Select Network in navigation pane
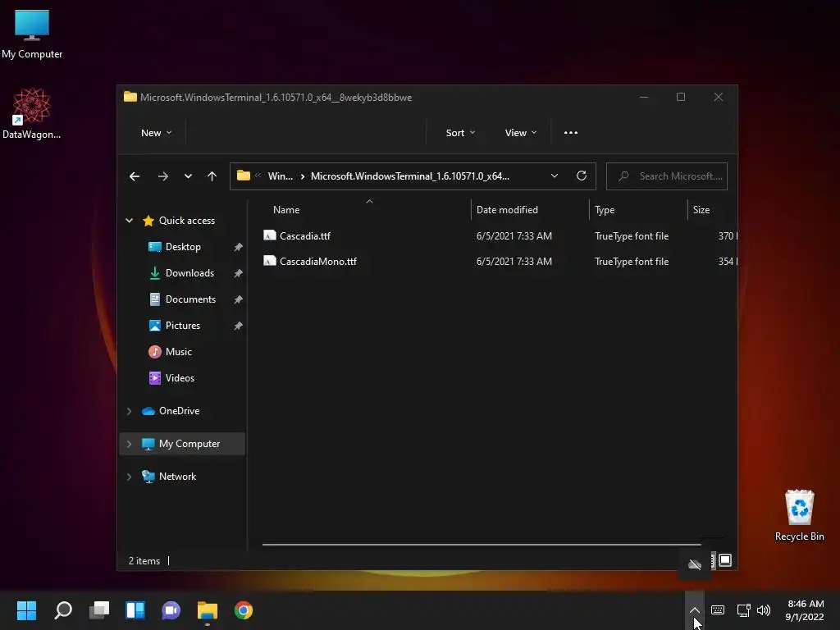Screen dimensions: 840x630 coord(177,477)
